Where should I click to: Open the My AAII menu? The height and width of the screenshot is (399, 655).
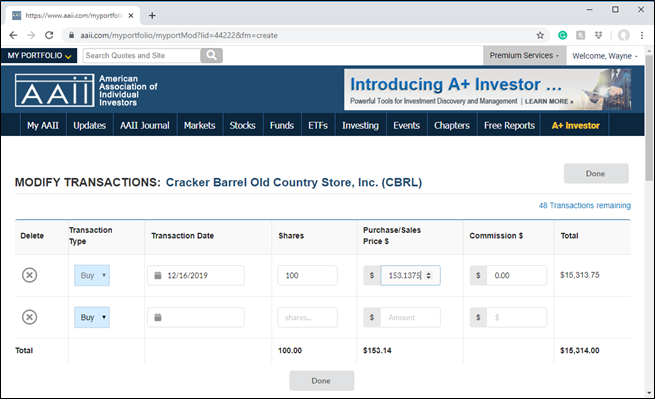click(43, 125)
